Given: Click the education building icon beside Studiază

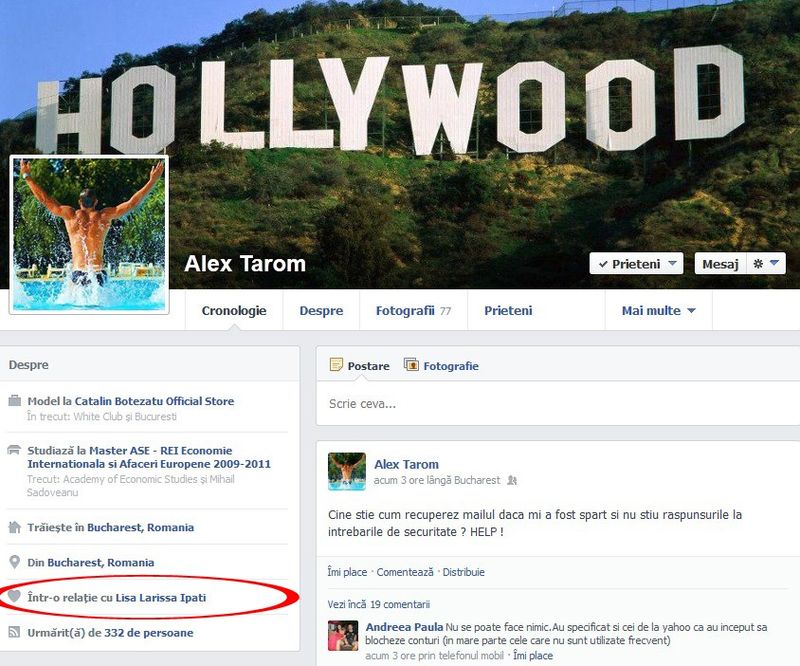Looking at the screenshot, I should [x=14, y=450].
